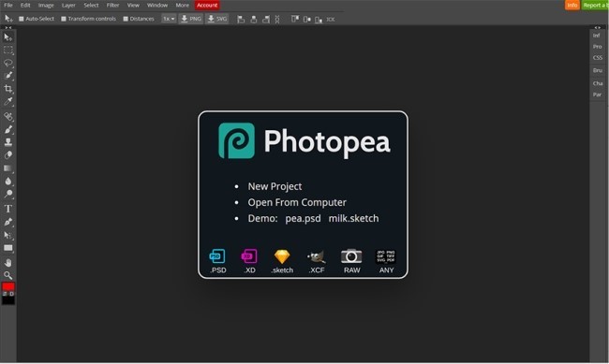Open the File menu
This screenshot has width=609, height=364.
tap(8, 5)
